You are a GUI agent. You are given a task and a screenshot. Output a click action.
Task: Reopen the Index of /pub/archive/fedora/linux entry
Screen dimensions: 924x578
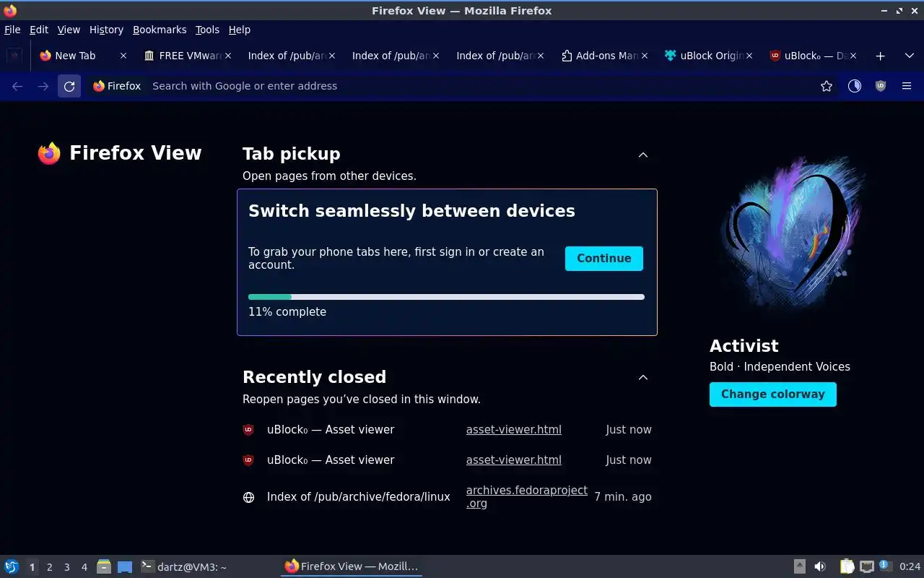(x=448, y=497)
